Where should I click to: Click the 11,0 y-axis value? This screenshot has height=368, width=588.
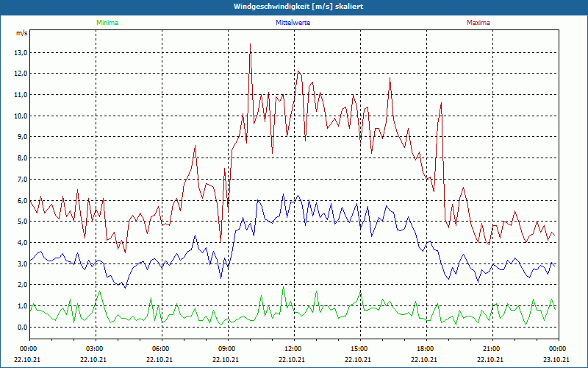(21, 95)
